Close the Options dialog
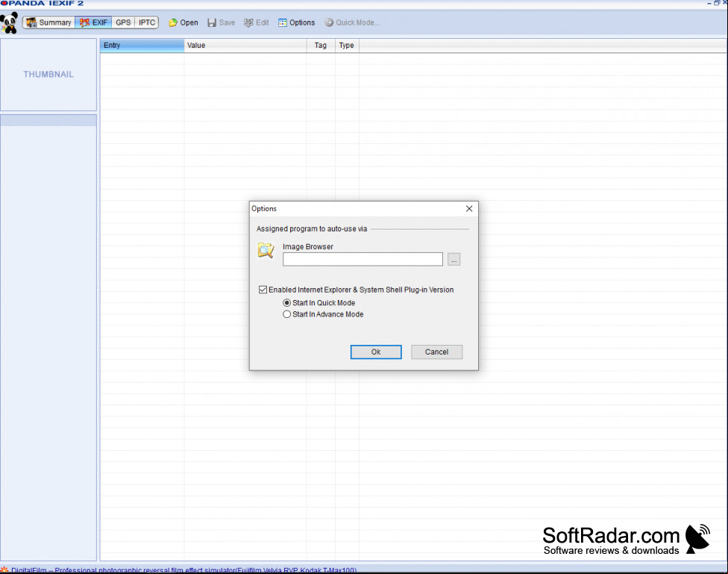Image resolution: width=728 pixels, height=574 pixels. [x=469, y=209]
